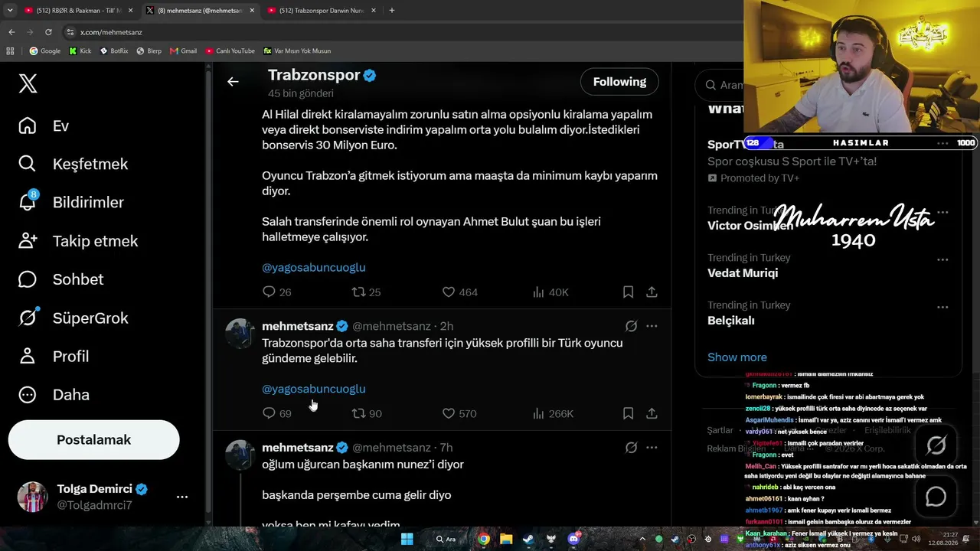Open the Takip etmek people icon
The width and height of the screenshot is (980, 551).
click(28, 241)
